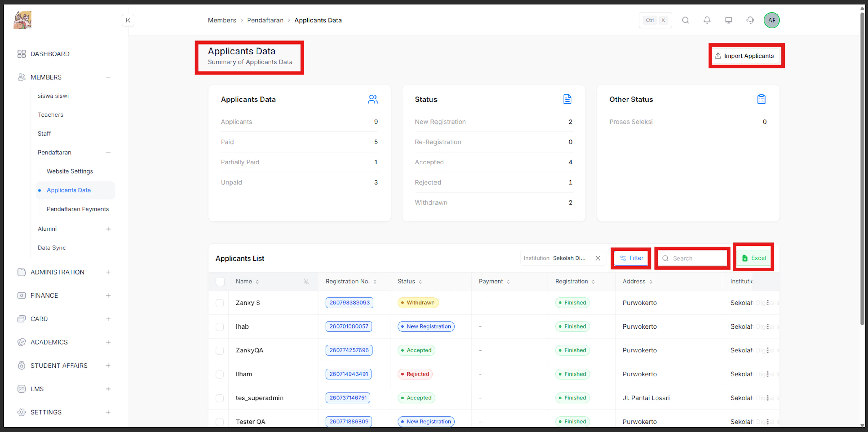
Task: Click the Finance money icon
Action: pos(21,295)
